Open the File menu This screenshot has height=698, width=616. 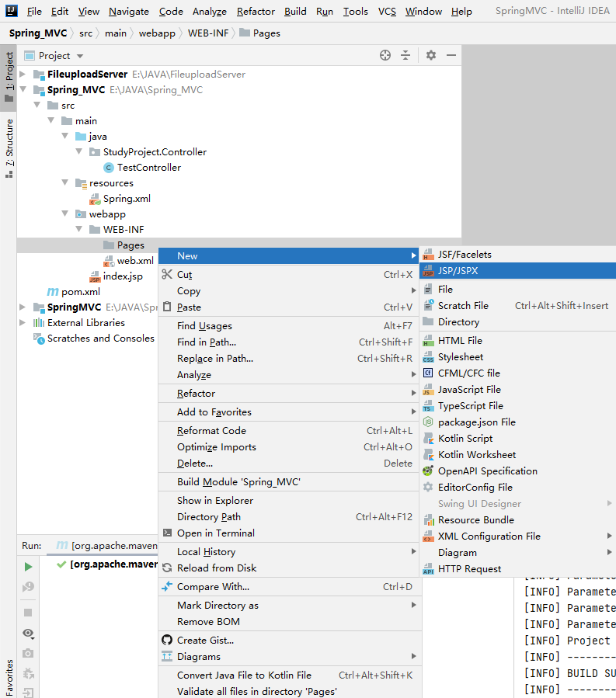point(34,11)
